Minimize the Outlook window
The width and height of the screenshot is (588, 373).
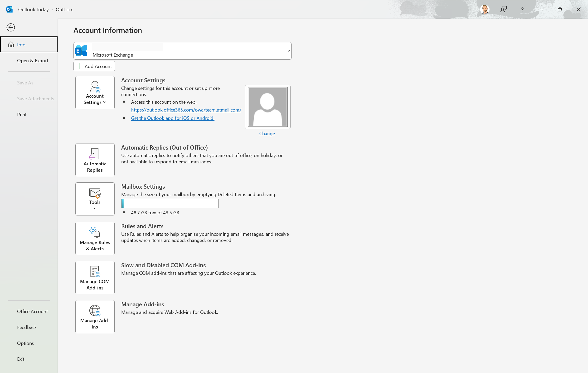[541, 9]
